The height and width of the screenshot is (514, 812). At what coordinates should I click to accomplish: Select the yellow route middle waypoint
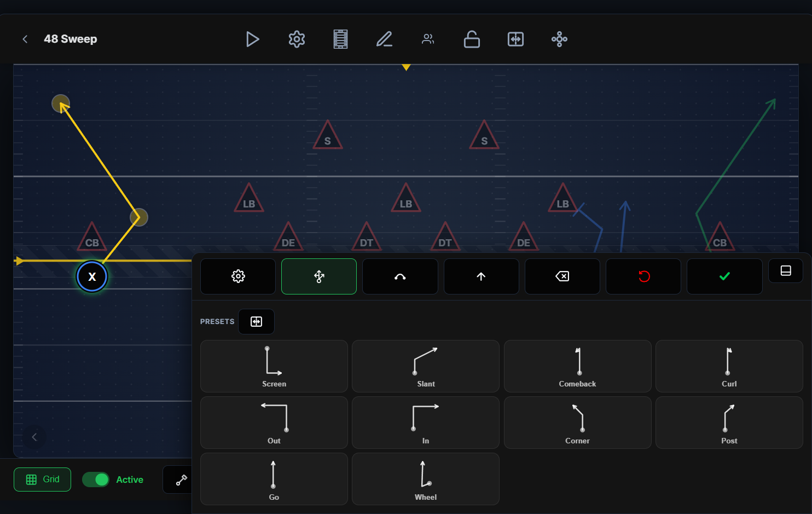(x=139, y=217)
